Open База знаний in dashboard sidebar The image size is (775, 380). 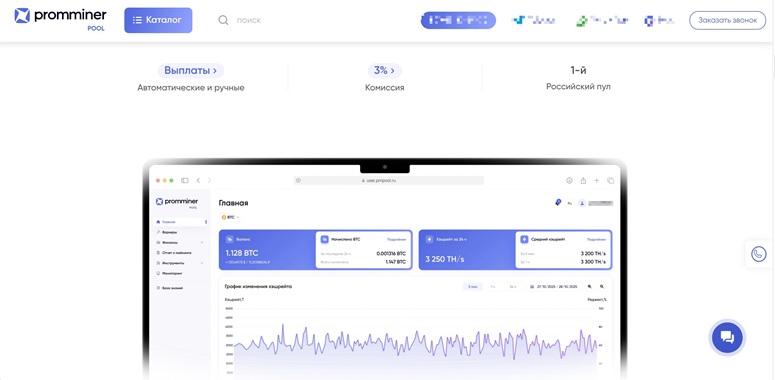pos(169,288)
